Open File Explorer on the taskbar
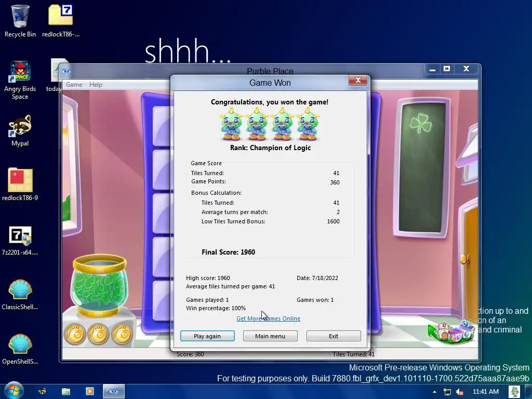 [66, 392]
